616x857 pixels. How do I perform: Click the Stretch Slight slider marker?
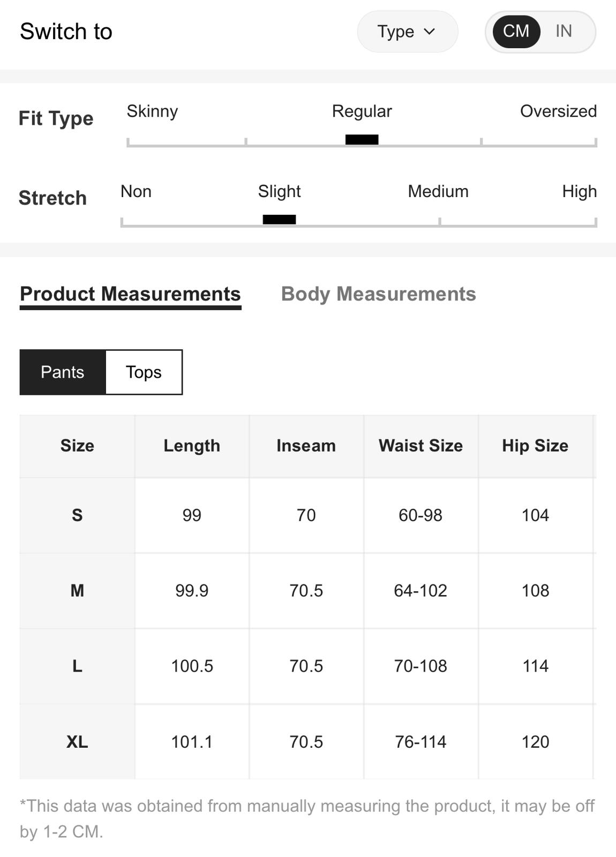coord(279,219)
